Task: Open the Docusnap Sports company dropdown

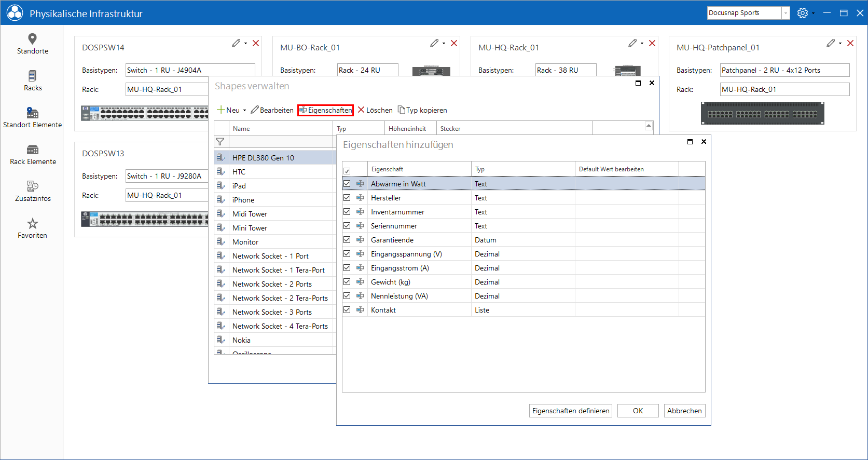Action: point(786,13)
